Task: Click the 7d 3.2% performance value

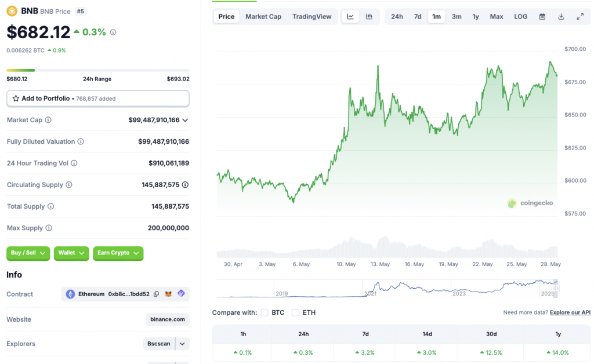Action: [365, 352]
